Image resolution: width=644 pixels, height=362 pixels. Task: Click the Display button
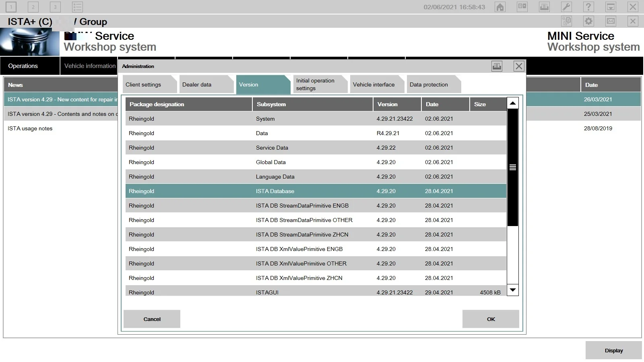(614, 350)
